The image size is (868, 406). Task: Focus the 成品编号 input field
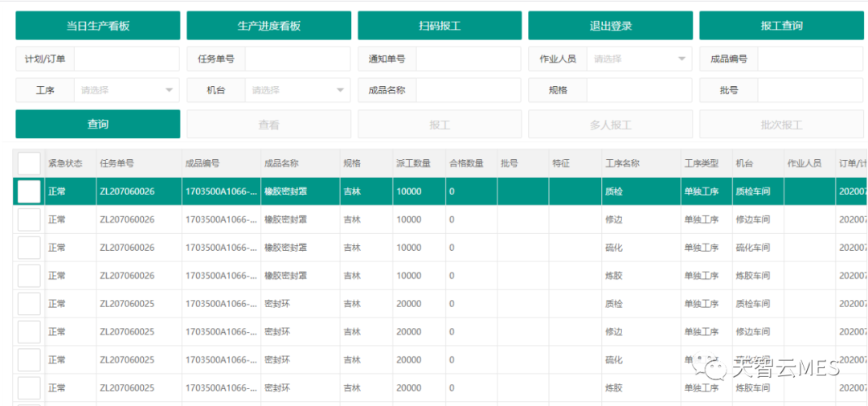pos(810,59)
